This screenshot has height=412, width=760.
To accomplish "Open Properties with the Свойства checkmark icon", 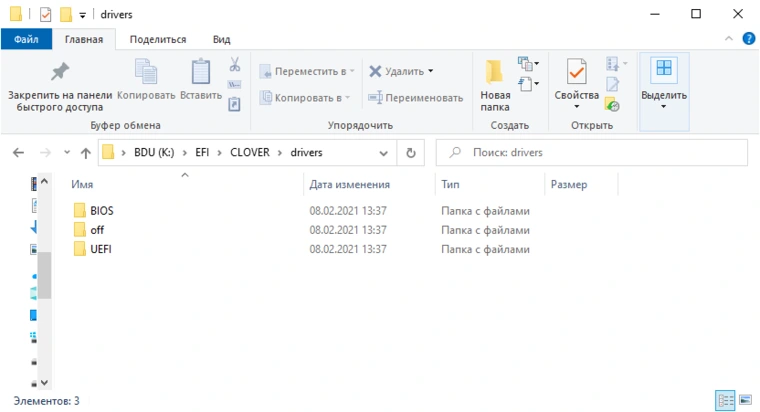I will pos(576,73).
